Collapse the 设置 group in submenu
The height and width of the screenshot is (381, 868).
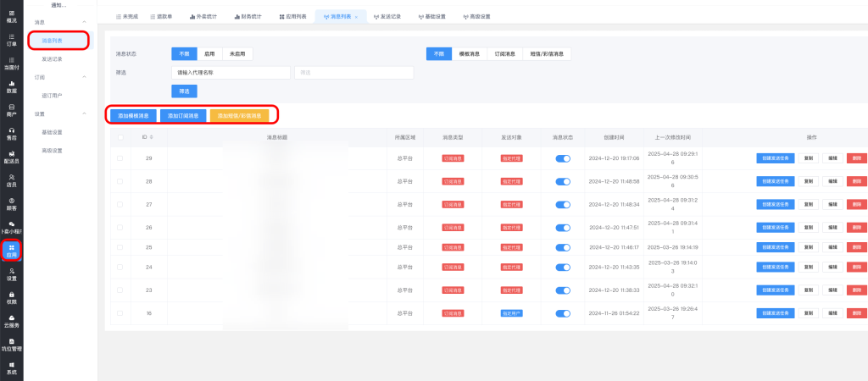[x=84, y=113]
